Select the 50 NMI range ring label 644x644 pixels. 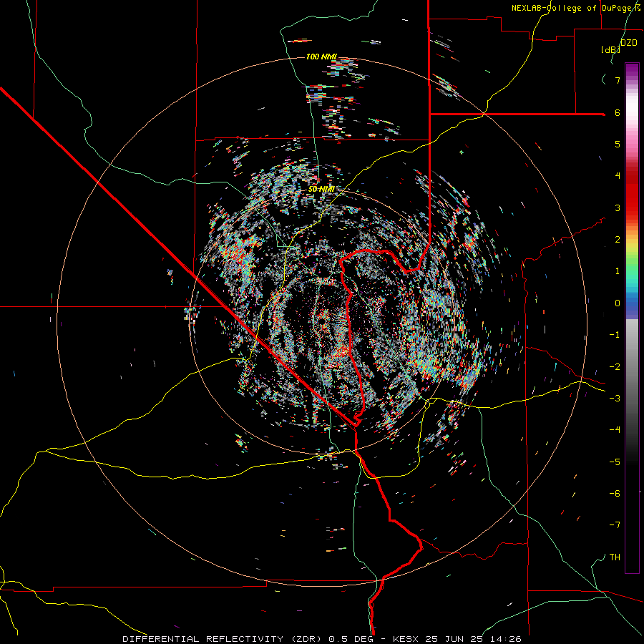coord(321,189)
